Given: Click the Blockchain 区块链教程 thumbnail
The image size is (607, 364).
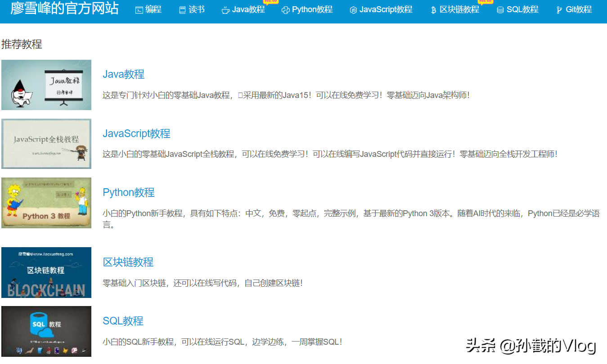Looking at the screenshot, I should tap(46, 272).
